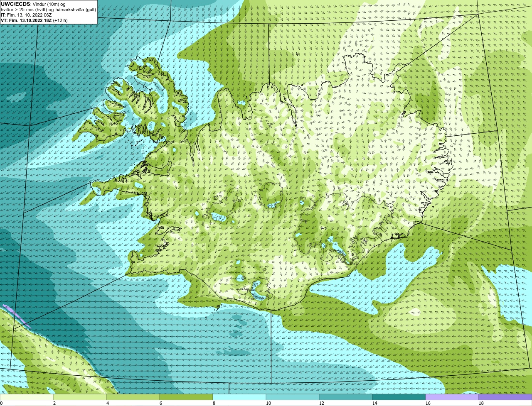
Task: Click the 8–10 m/s pale cyan legend swatch
Action: pos(239,397)
